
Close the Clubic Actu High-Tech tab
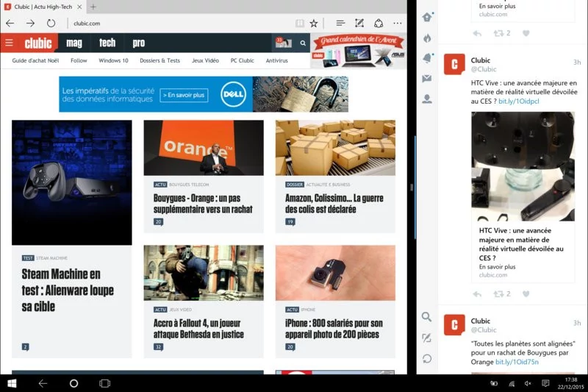pos(79,7)
